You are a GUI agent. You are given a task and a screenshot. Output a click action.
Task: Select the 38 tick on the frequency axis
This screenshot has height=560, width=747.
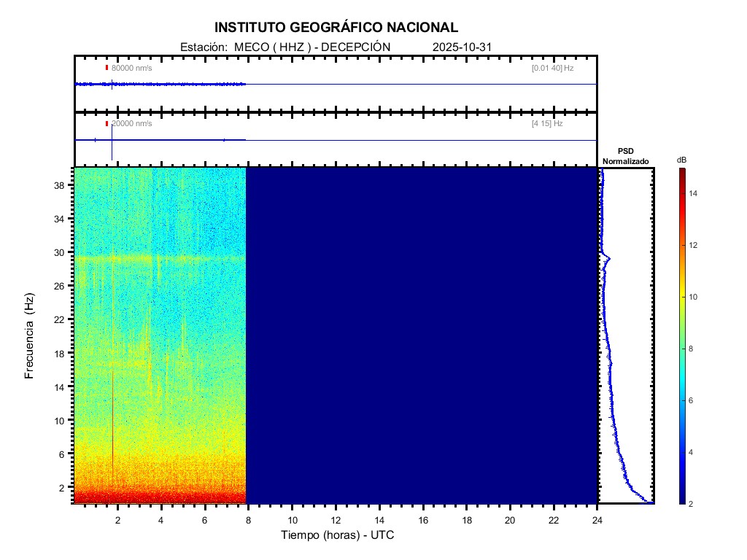point(63,185)
